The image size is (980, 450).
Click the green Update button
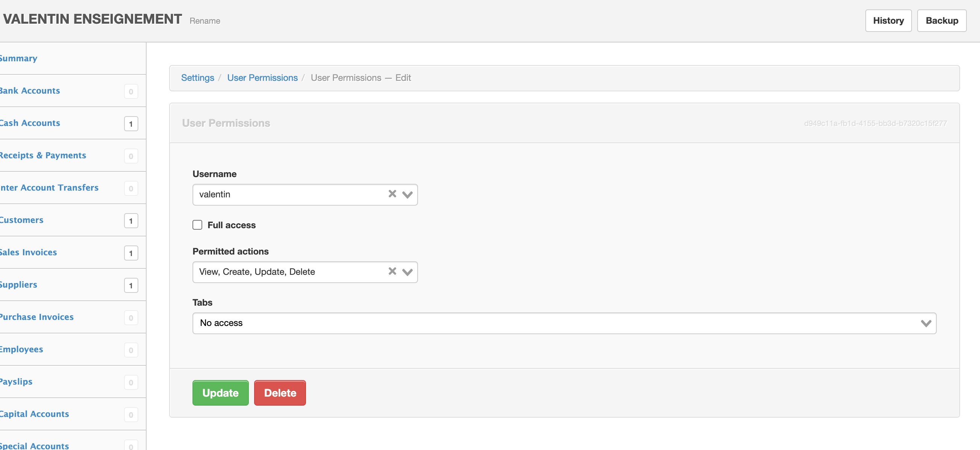click(x=220, y=392)
